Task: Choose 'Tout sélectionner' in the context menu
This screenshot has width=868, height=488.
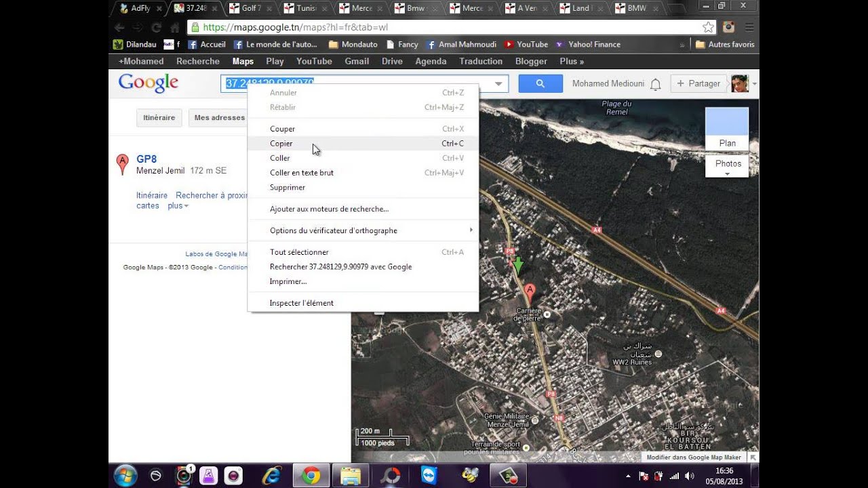Action: tap(363, 252)
